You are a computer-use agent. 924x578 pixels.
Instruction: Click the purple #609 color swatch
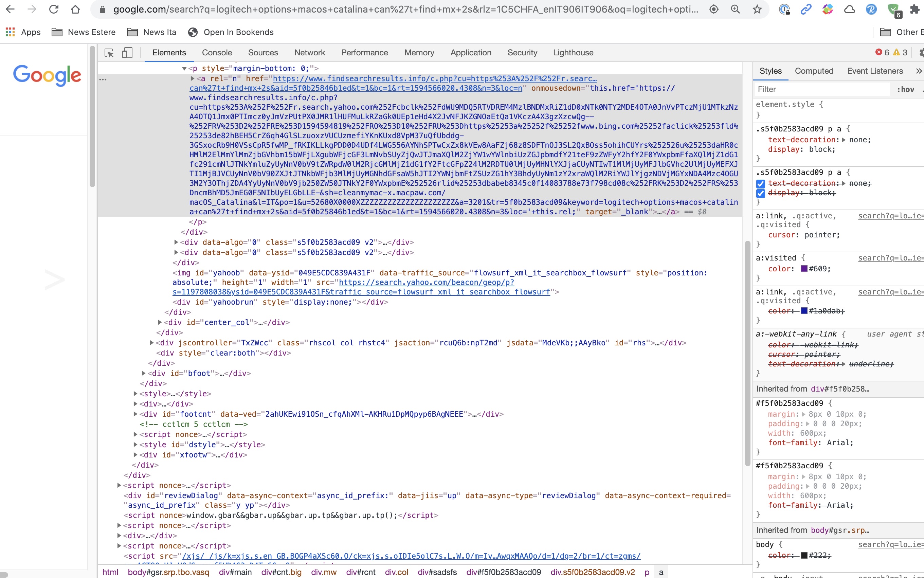pyautogui.click(x=805, y=269)
